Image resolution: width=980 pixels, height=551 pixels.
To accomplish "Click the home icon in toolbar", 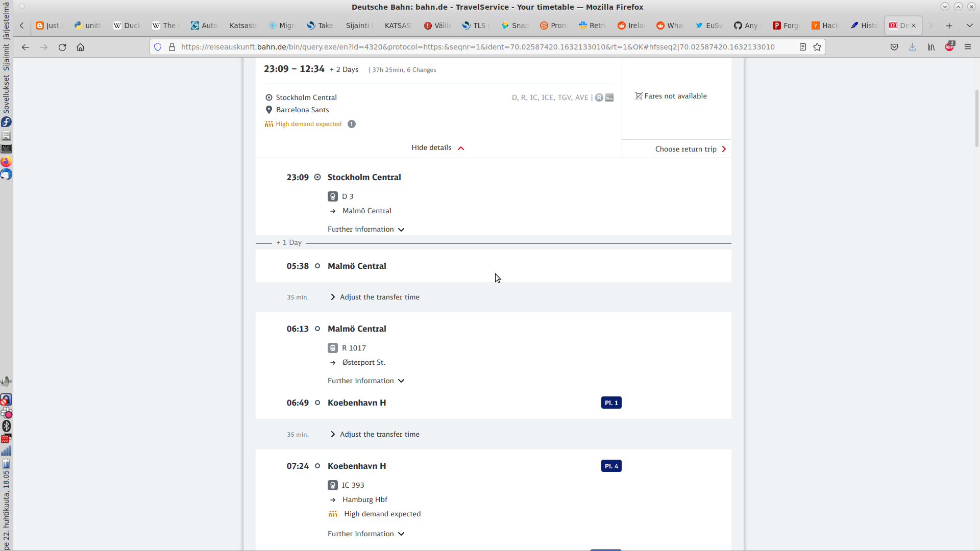I will (80, 47).
